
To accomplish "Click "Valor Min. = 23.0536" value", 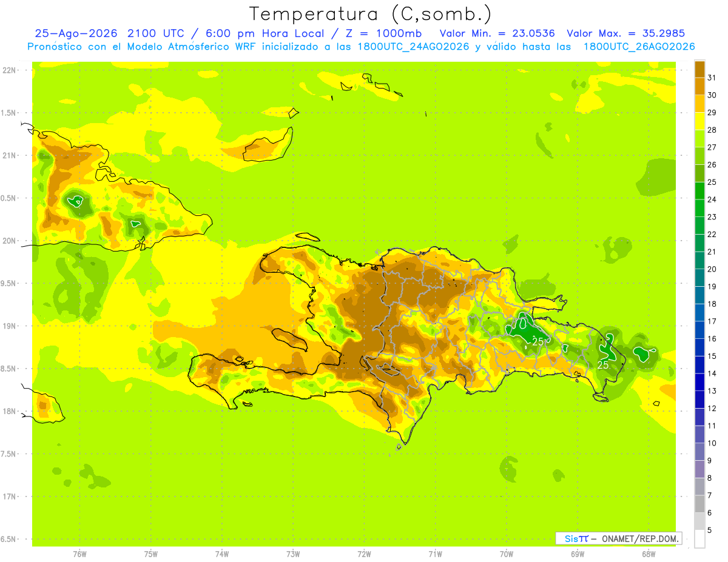I will pyautogui.click(x=497, y=33).
